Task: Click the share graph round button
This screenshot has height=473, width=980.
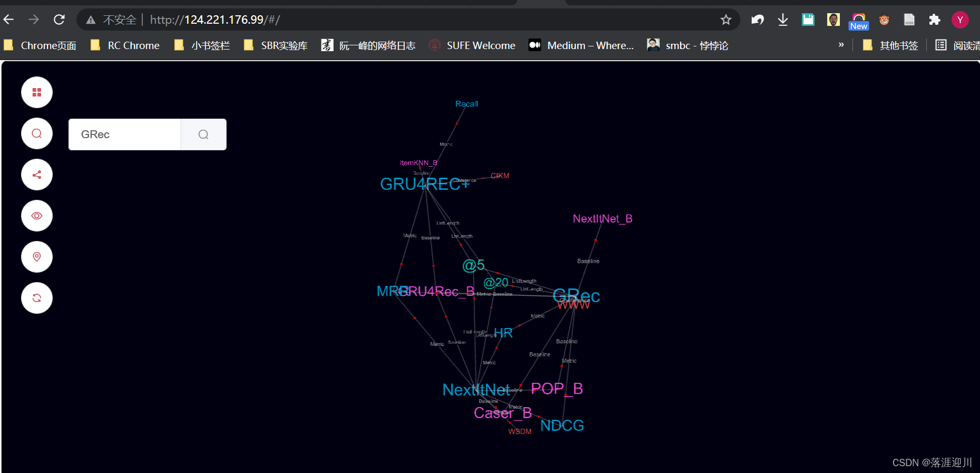Action: pyautogui.click(x=37, y=175)
